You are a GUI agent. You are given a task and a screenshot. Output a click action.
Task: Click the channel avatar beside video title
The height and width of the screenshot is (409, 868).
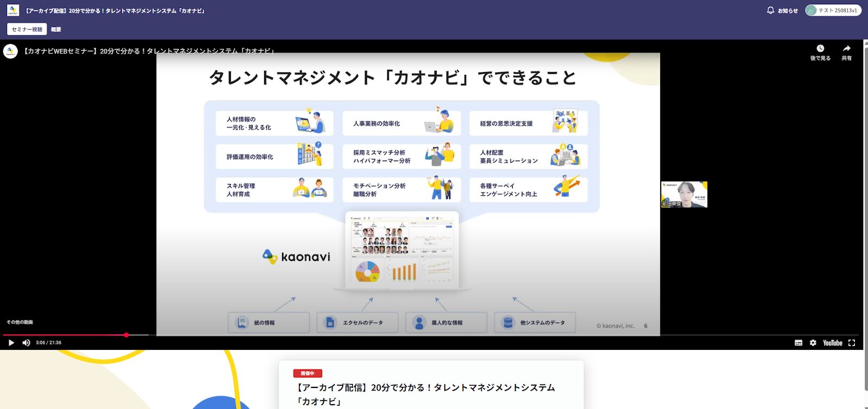(x=10, y=52)
